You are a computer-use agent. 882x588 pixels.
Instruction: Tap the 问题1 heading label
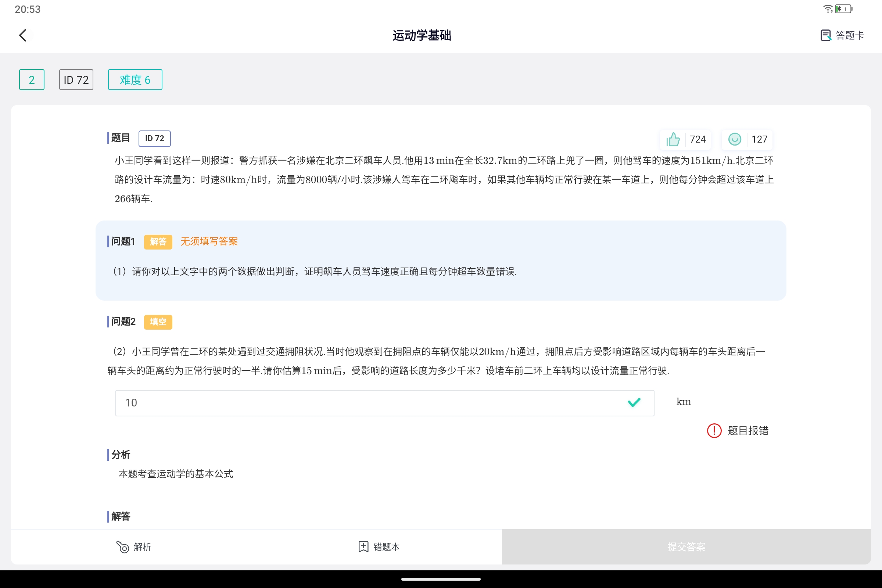[x=123, y=241]
